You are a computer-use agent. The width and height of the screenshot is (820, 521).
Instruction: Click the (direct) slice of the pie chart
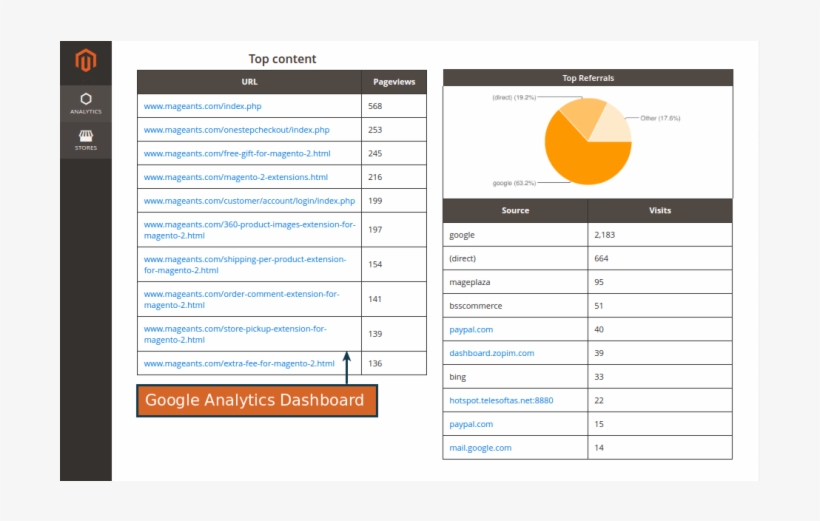[x=582, y=115]
